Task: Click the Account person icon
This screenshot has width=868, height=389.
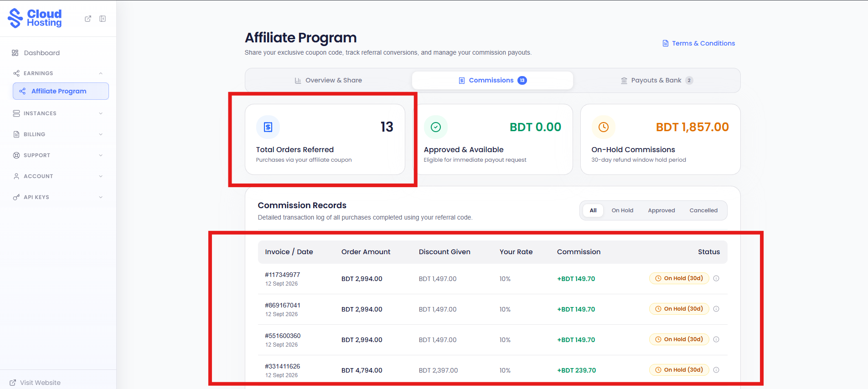Action: pos(16,176)
